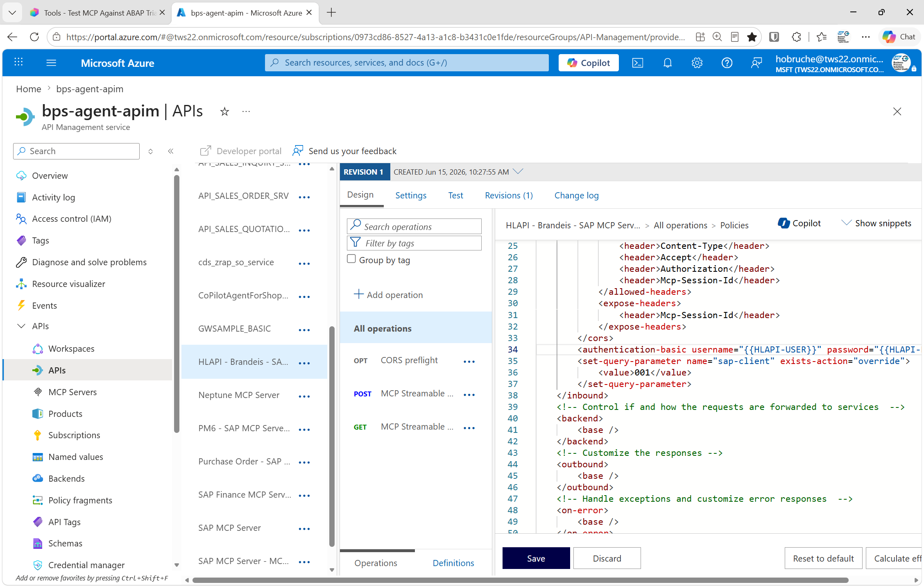
Task: Click the Azure global search bar
Action: 407,63
